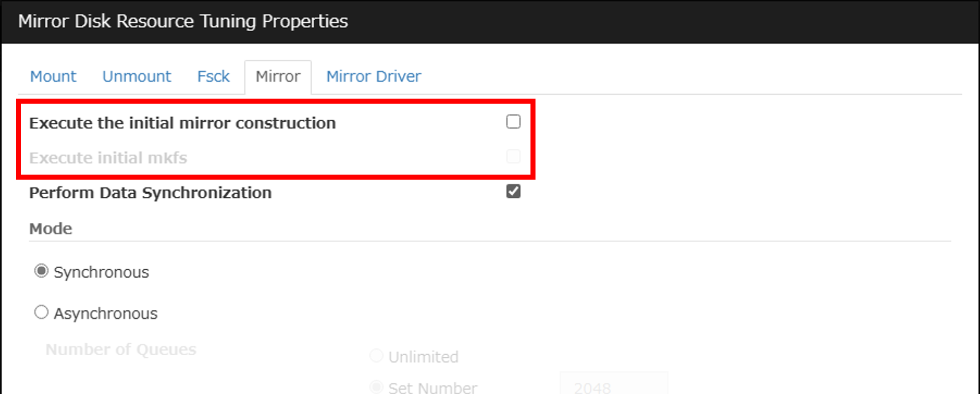Click the Number of Queues label
The height and width of the screenshot is (394, 980).
[120, 349]
